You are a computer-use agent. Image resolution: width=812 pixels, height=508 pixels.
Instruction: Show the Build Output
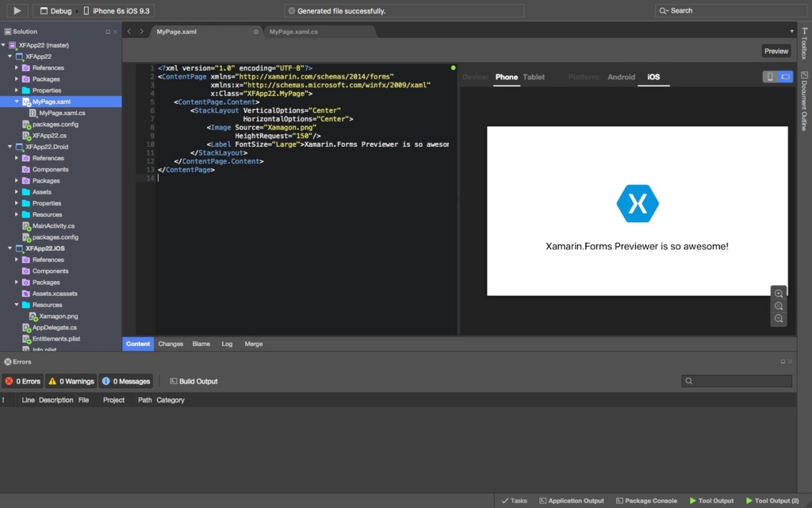(193, 381)
